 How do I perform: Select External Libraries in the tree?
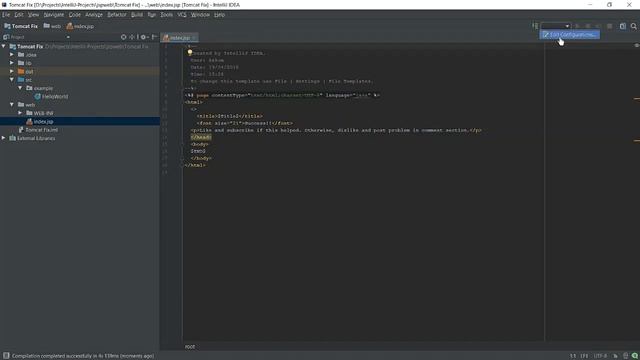(x=32, y=138)
